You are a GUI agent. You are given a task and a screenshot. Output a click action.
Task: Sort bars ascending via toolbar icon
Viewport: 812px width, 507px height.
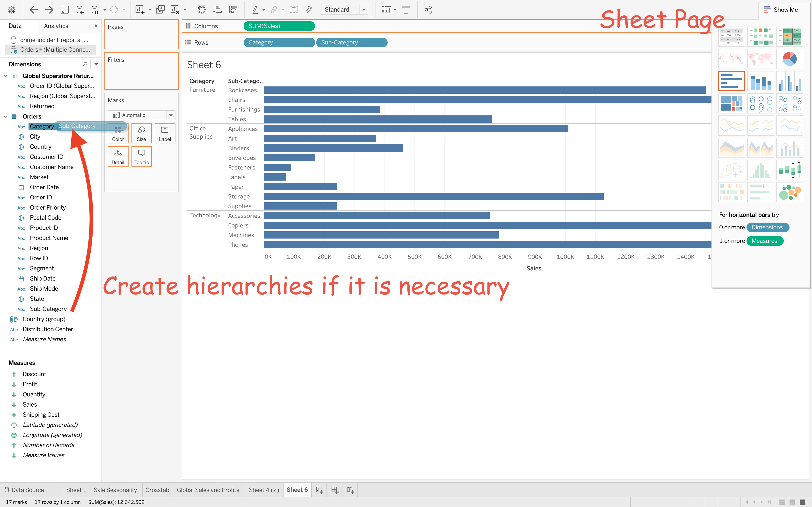point(217,10)
